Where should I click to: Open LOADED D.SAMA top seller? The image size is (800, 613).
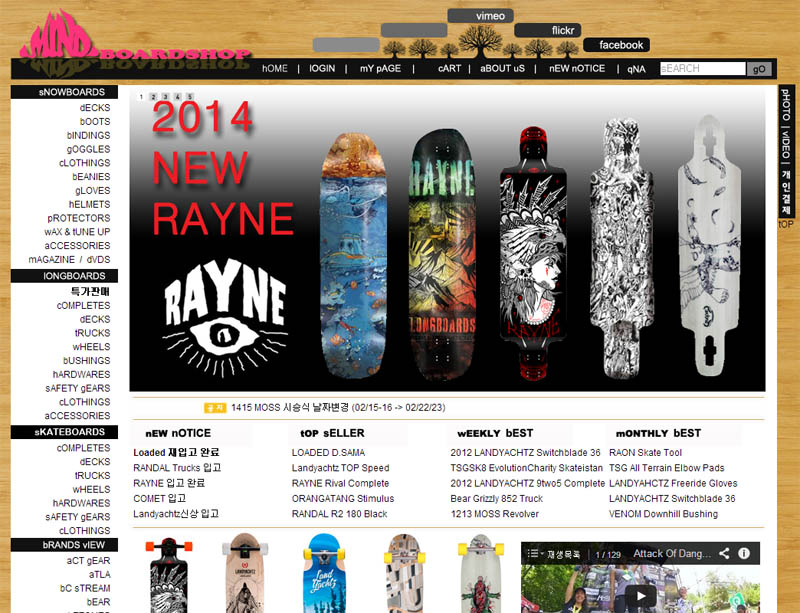[328, 452]
